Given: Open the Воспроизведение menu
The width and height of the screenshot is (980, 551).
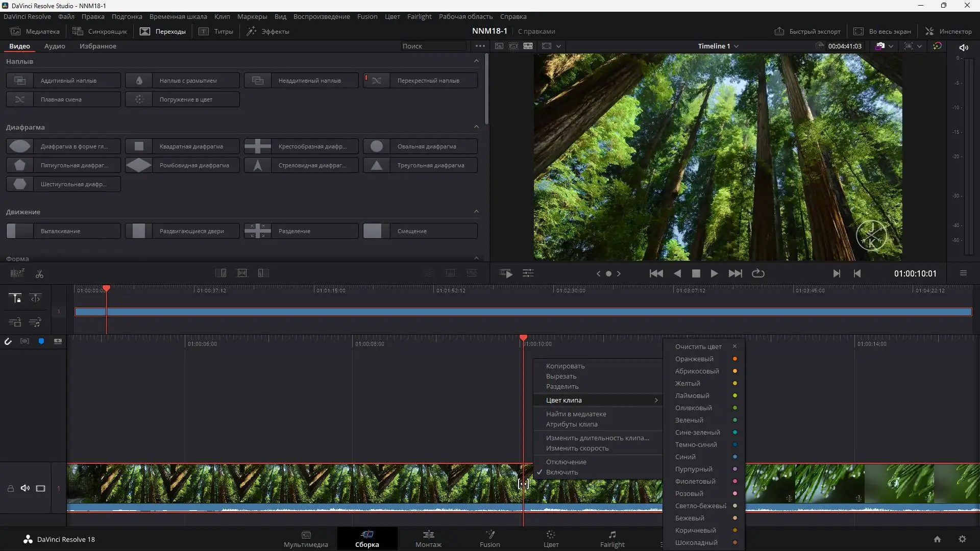Looking at the screenshot, I should [x=321, y=16].
